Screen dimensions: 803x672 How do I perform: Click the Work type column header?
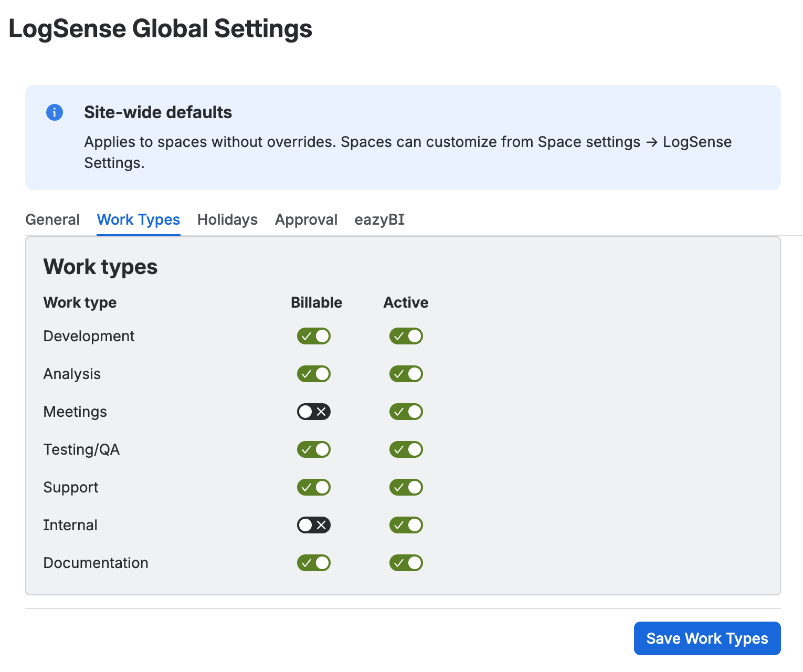coord(80,302)
